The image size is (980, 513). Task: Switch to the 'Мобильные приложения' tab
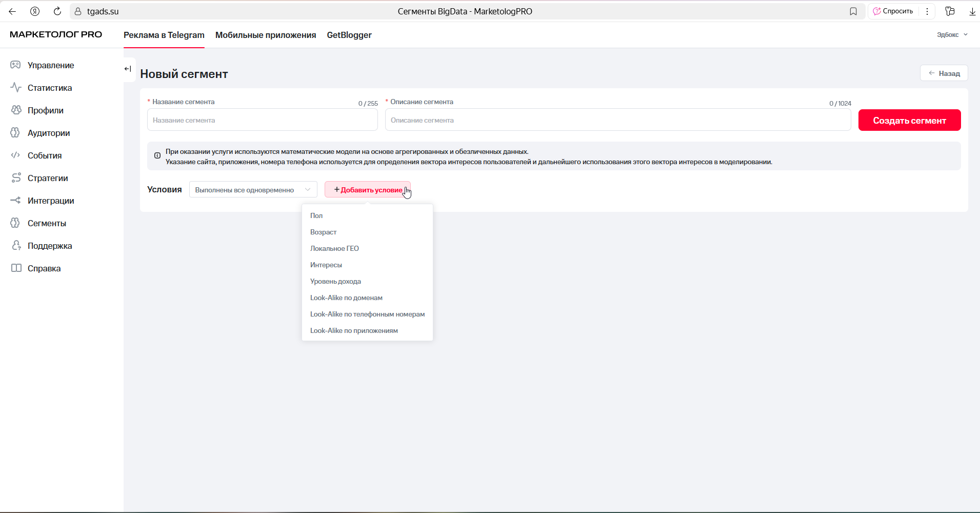pos(266,35)
